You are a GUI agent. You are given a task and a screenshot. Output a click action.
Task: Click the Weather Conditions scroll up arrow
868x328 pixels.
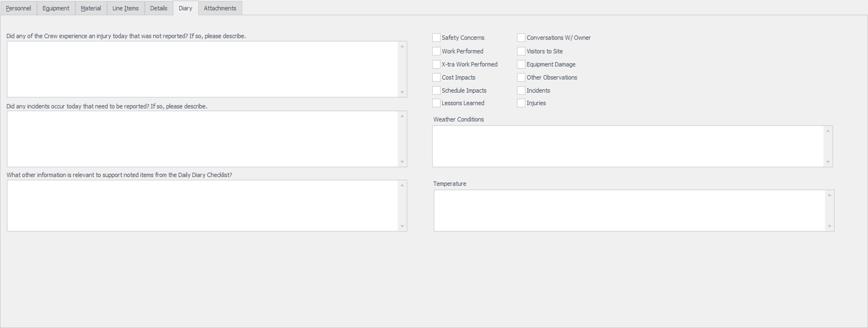click(828, 131)
